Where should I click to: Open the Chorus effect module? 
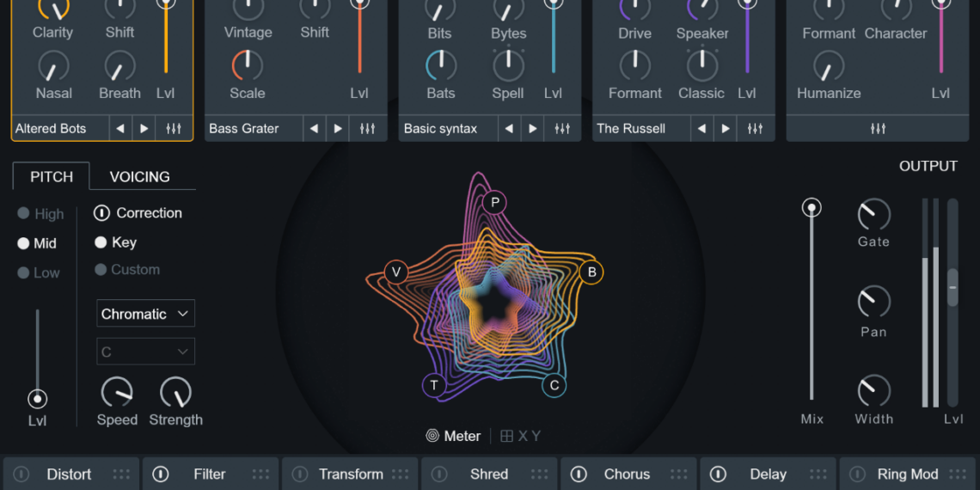coord(627,475)
